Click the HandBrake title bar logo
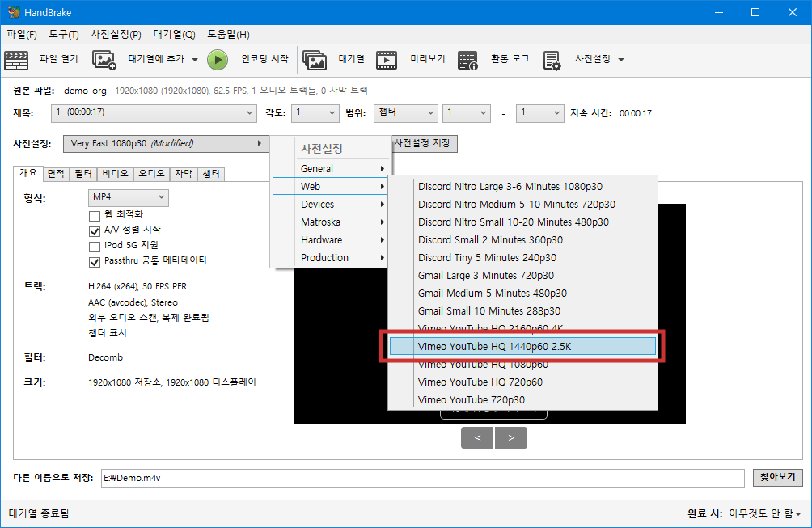Viewport: 812px width, 528px height. coord(14,12)
